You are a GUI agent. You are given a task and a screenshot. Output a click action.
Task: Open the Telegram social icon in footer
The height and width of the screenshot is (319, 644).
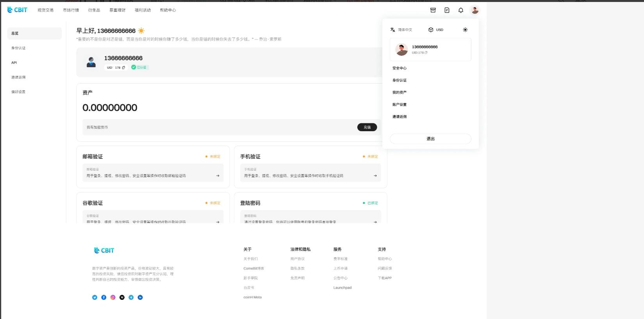pyautogui.click(x=131, y=298)
